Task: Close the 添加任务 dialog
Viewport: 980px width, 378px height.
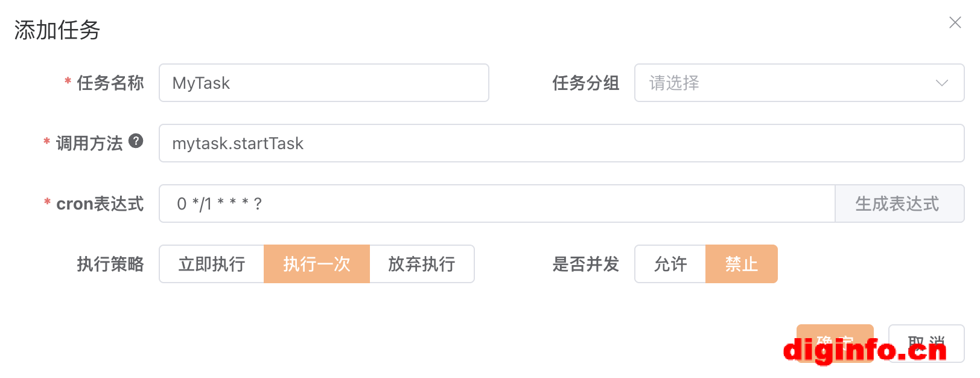Action: 955,23
